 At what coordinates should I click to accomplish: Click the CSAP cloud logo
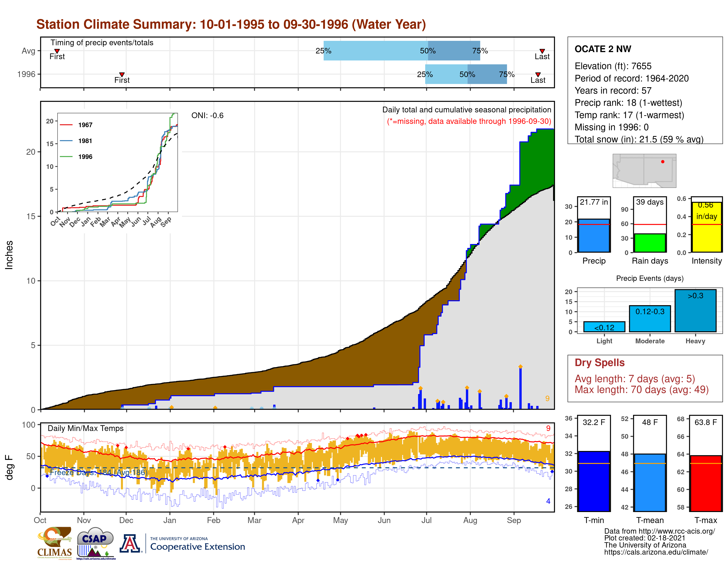[x=96, y=543]
